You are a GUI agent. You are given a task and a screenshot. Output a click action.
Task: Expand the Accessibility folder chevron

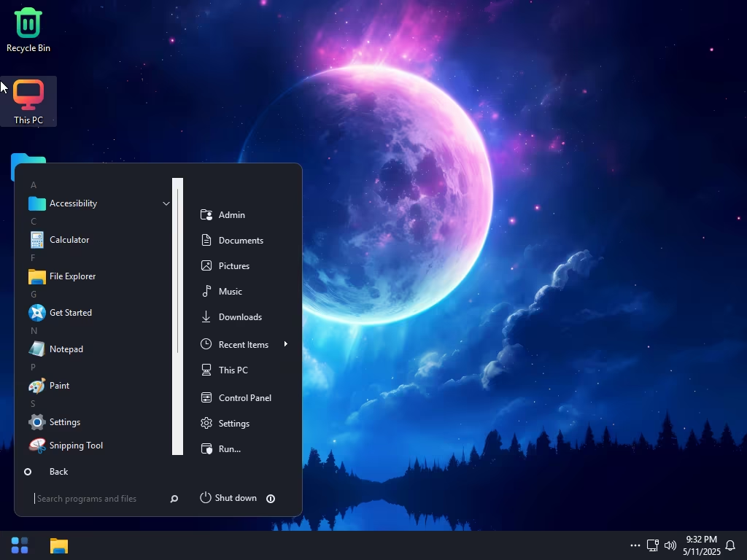(166, 203)
